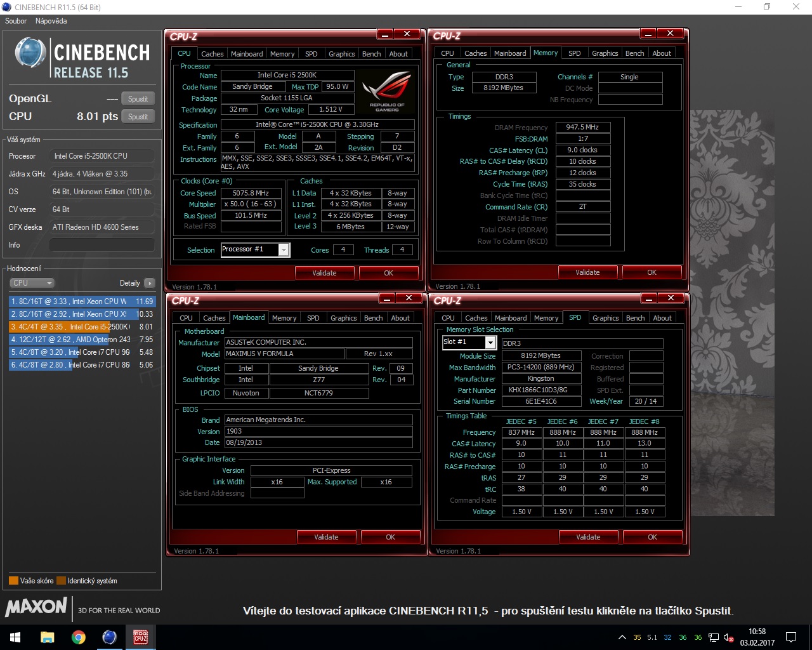This screenshot has width=812, height=650.
Task: Click Validate in the Memory tab window
Action: coord(587,272)
